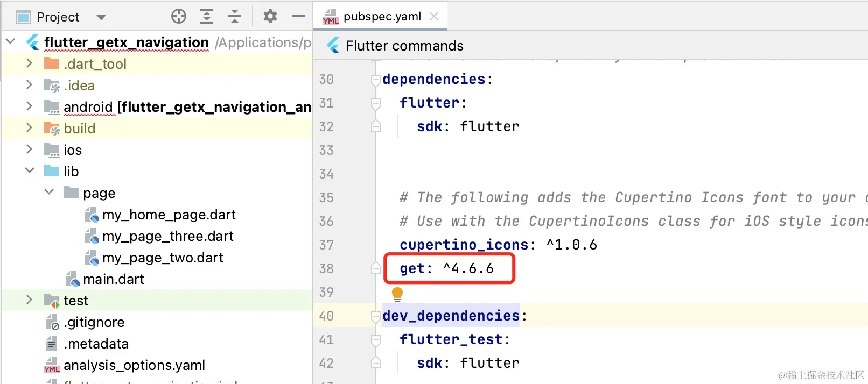Screen dimensions: 868x384
Task: Click line number 40 in the gutter
Action: pos(326,316)
